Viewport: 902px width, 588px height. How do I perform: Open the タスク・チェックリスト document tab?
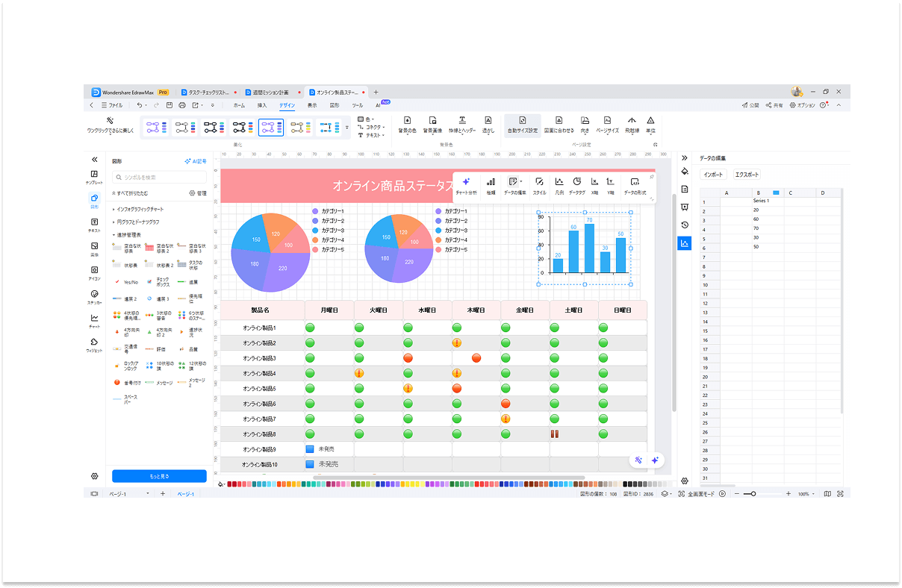coord(199,92)
